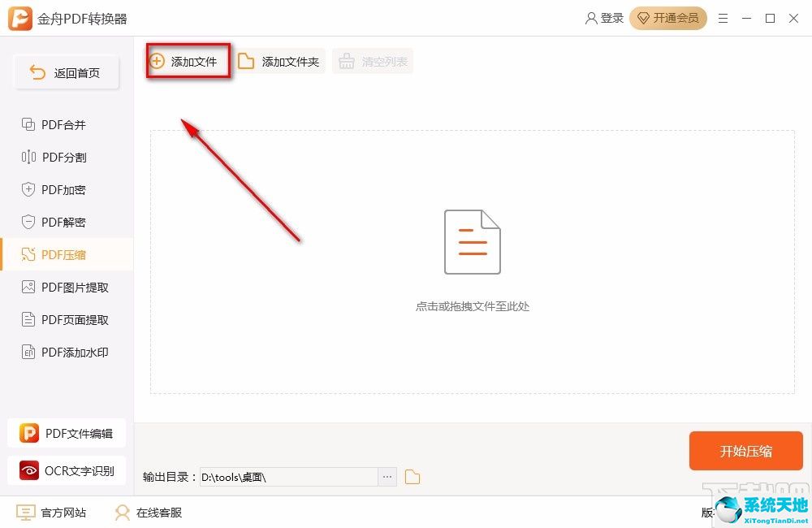
Task: Open the PDF解密 tool
Action: tap(63, 222)
